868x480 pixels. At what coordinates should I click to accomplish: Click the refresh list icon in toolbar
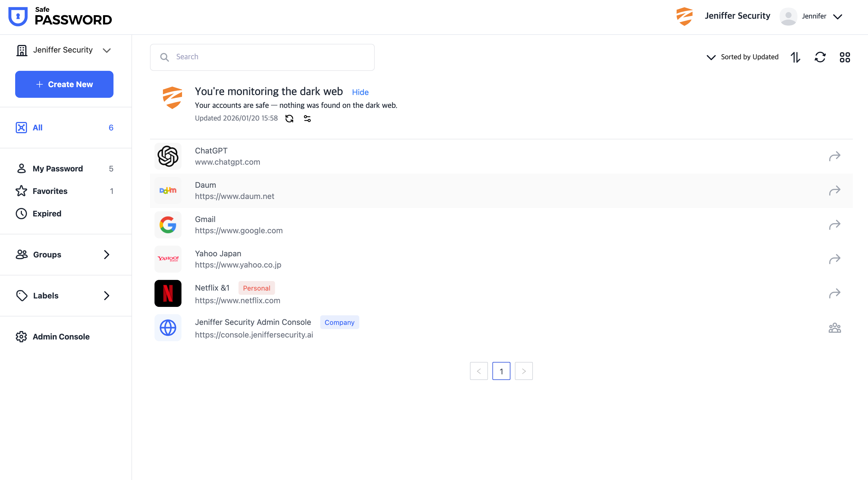pyautogui.click(x=820, y=57)
